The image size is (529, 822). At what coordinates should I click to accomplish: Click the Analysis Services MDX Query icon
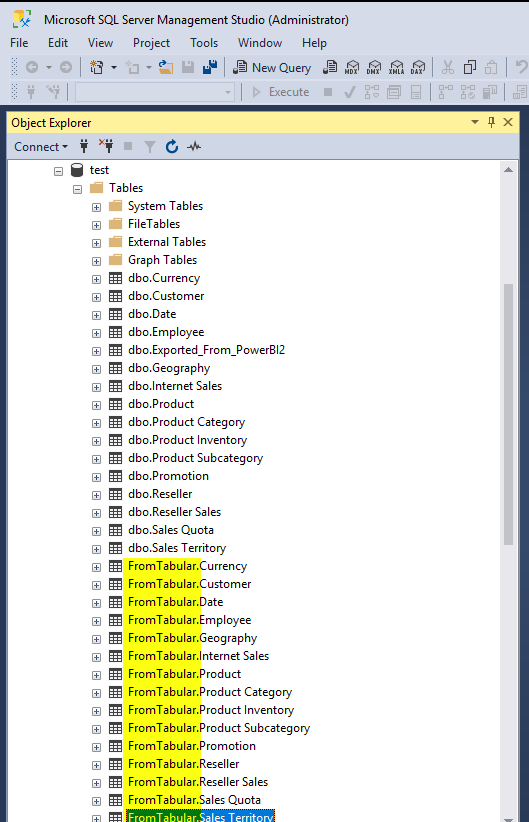pyautogui.click(x=352, y=68)
